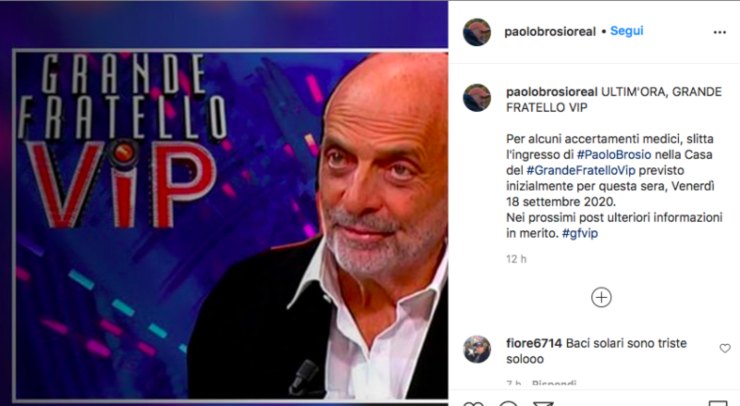Click the paolobrosioreal name in the caption
The height and width of the screenshot is (406, 740).
552,92
